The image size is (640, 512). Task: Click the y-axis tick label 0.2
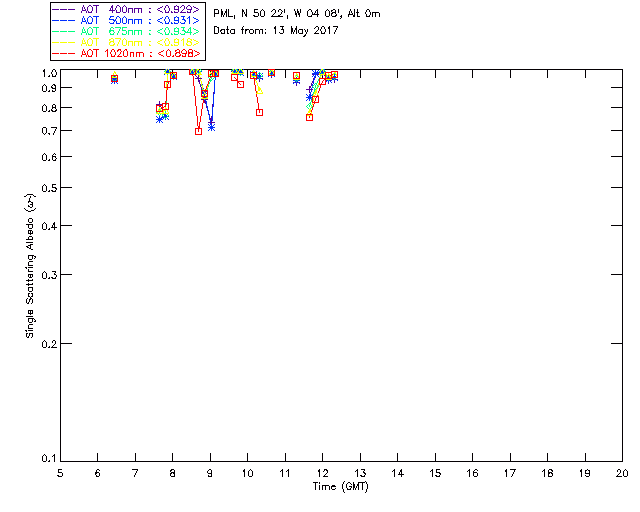tap(49, 344)
